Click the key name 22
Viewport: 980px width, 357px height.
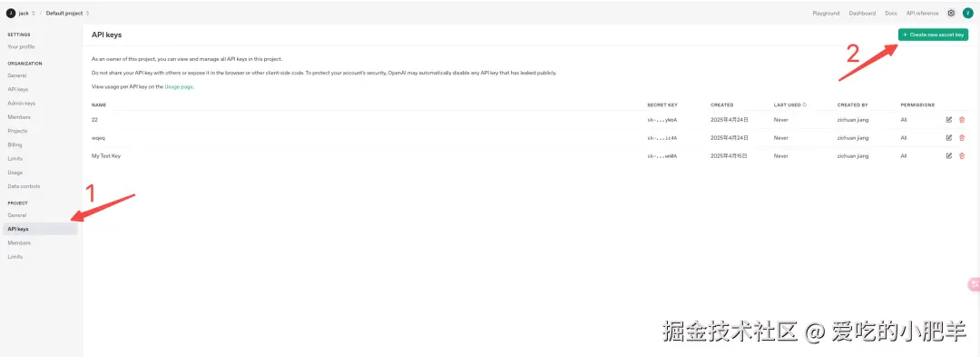pyautogui.click(x=94, y=119)
